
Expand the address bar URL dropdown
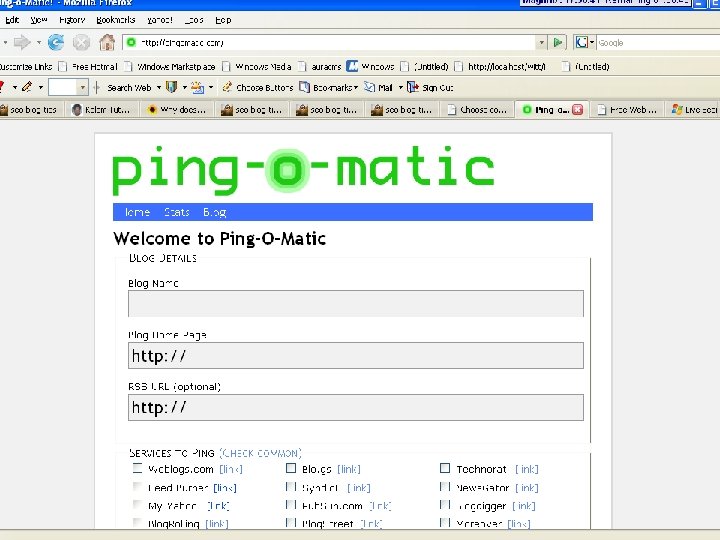click(542, 43)
